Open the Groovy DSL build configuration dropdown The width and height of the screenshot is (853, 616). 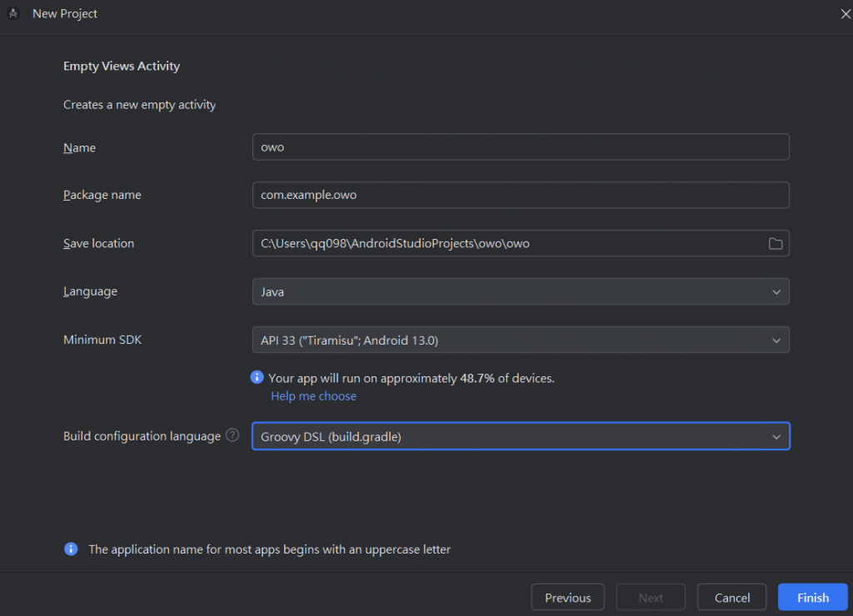521,436
